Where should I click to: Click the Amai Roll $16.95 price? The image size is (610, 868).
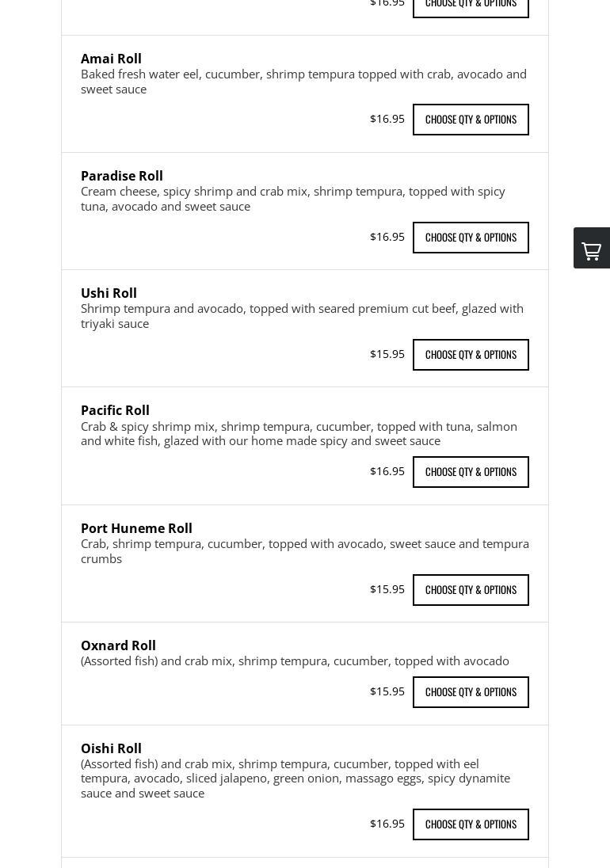[387, 119]
